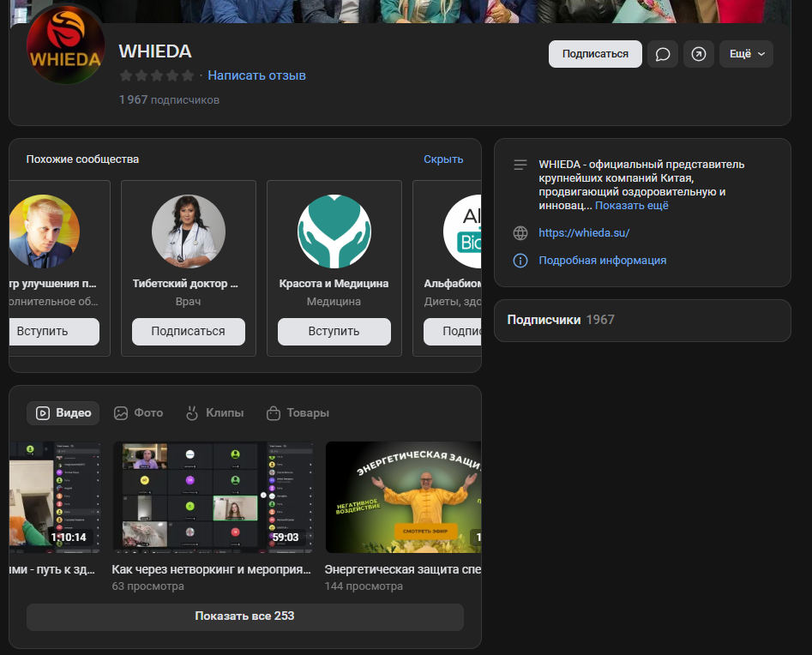Open the 59:03 networking video thumbnail
Image resolution: width=812 pixels, height=655 pixels.
tap(214, 497)
